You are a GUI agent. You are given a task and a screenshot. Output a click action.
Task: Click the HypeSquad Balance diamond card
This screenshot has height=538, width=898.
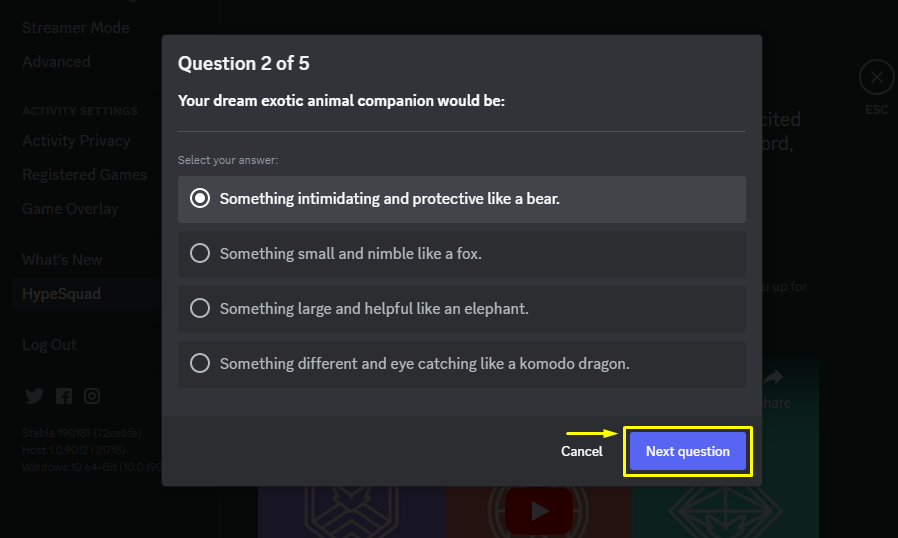[725, 512]
